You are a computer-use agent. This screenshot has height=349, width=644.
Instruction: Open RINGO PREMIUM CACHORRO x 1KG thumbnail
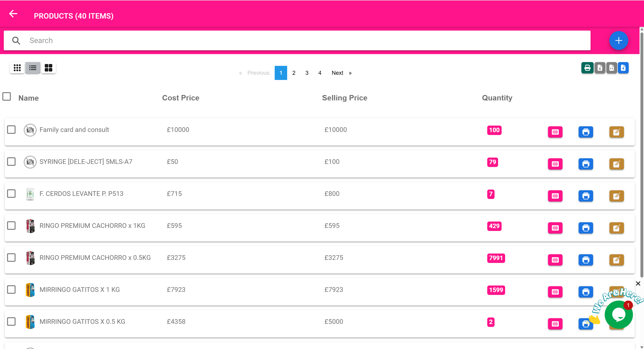pos(30,226)
